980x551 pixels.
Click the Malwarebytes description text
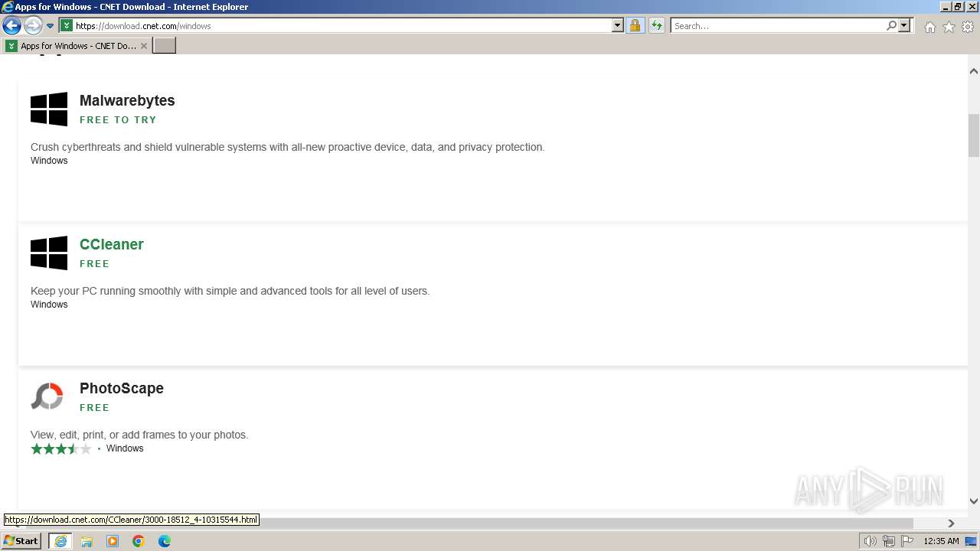tap(288, 147)
